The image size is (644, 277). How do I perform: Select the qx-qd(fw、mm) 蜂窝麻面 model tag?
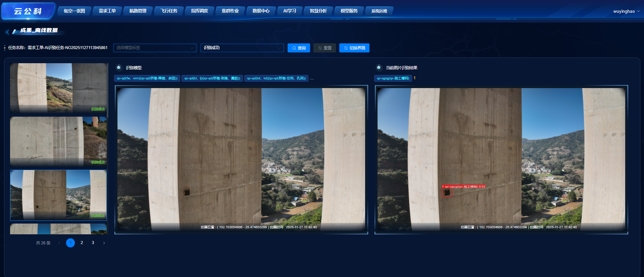147,78
